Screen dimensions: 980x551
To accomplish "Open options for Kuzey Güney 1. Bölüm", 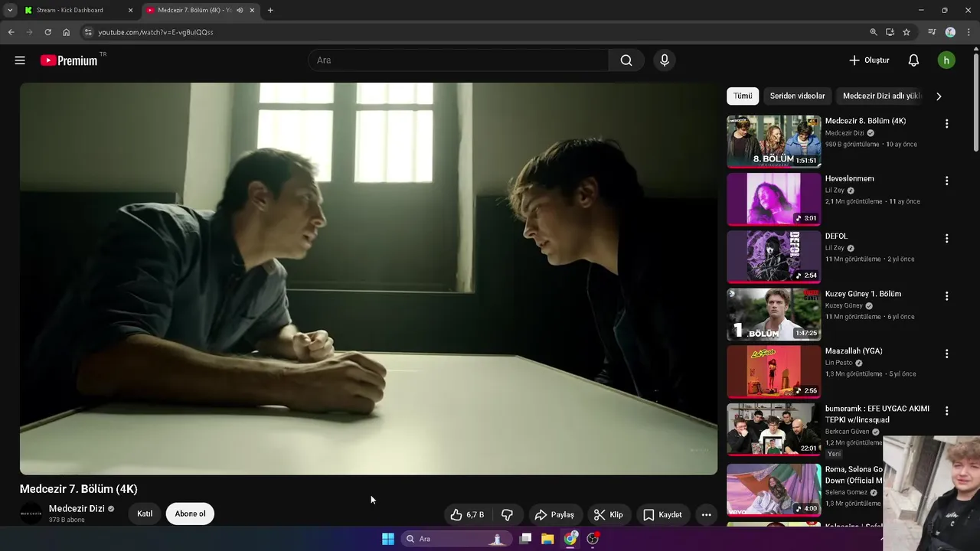I will coord(946,296).
